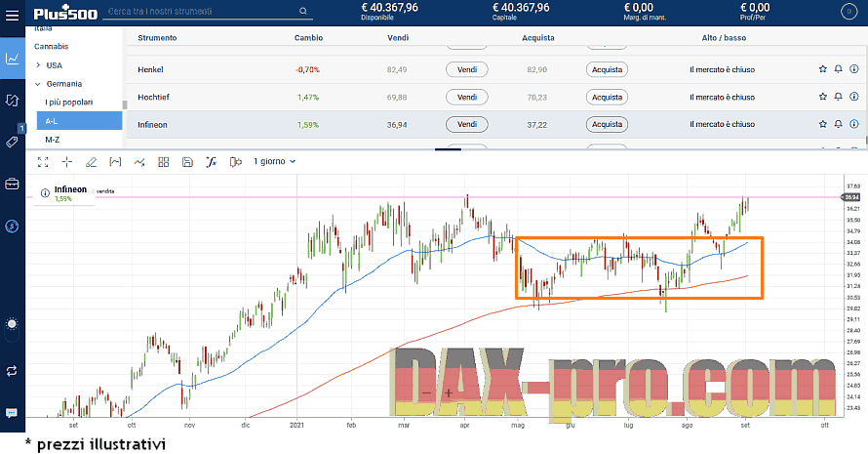Expand chart to full screen
868x454 pixels.
coord(43,162)
